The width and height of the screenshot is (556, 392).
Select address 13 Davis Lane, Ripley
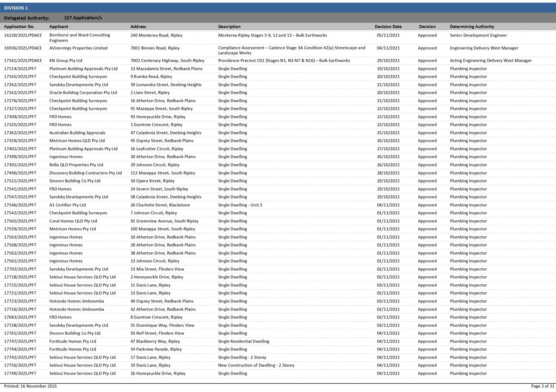coord(150,293)
